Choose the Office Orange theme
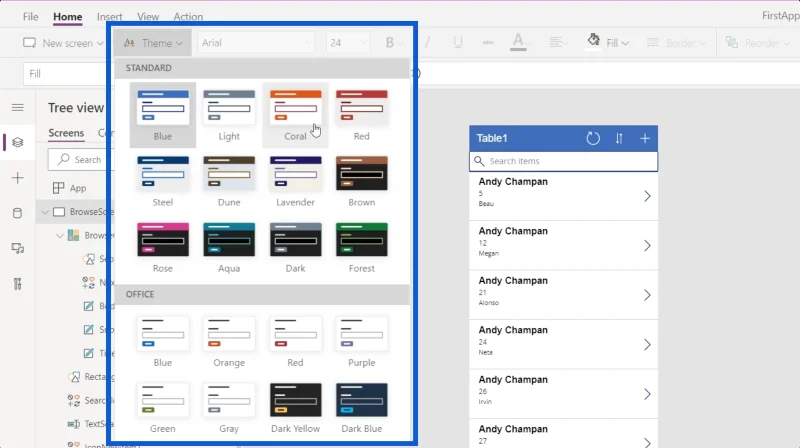The width and height of the screenshot is (800, 448). [x=229, y=342]
